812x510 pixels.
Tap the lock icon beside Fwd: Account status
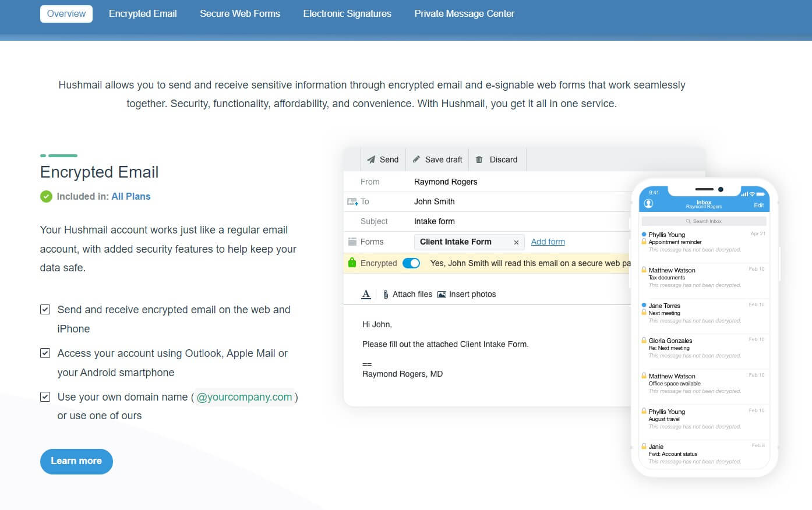[644, 446]
